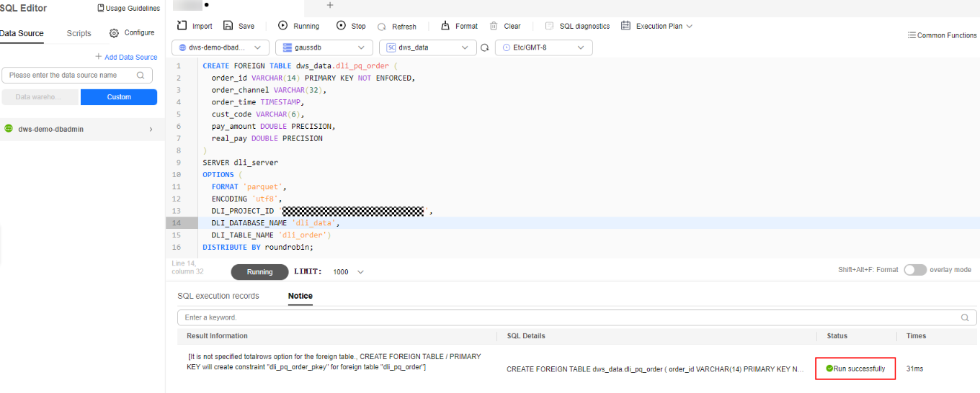Screen dimensions: 980x393
Task: Click editor line with FORMAT 'parquet'
Action: (x=249, y=186)
